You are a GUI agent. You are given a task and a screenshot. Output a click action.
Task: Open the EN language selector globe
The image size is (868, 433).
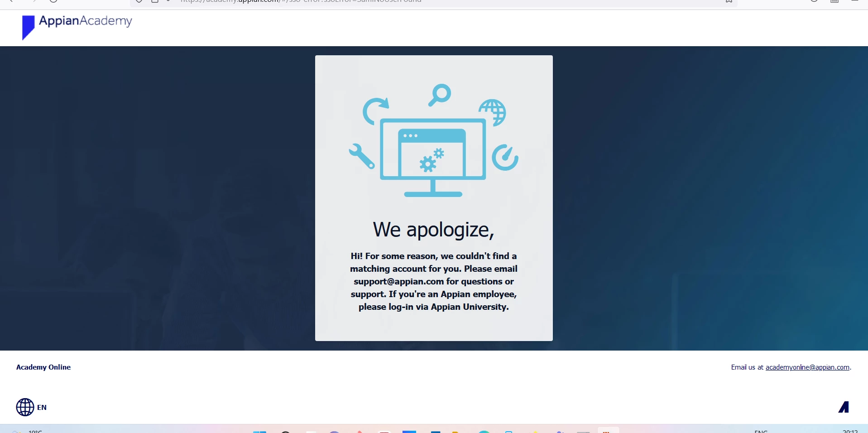(25, 407)
